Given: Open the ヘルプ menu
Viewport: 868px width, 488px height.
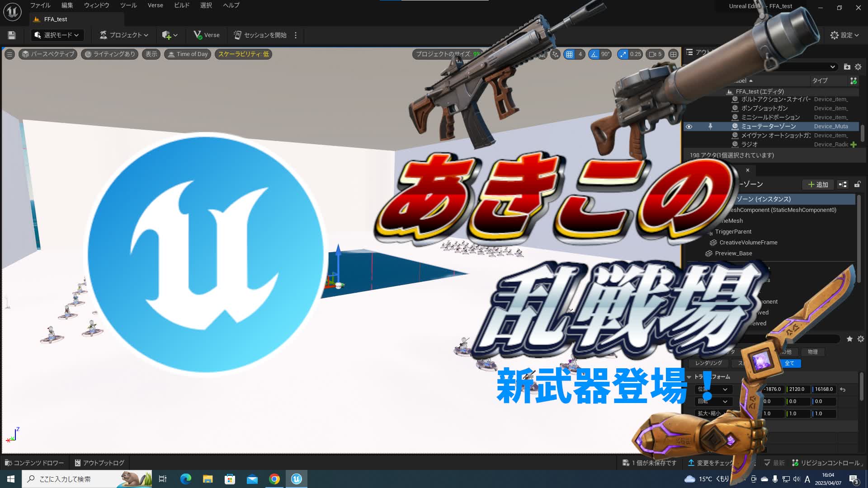Looking at the screenshot, I should click(231, 5).
